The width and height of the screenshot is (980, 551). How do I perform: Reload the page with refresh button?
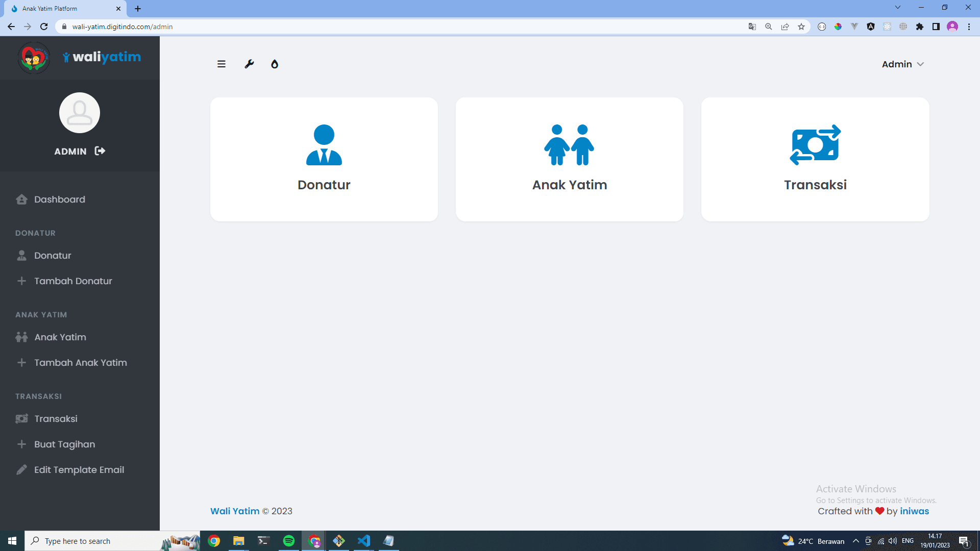pyautogui.click(x=44, y=27)
